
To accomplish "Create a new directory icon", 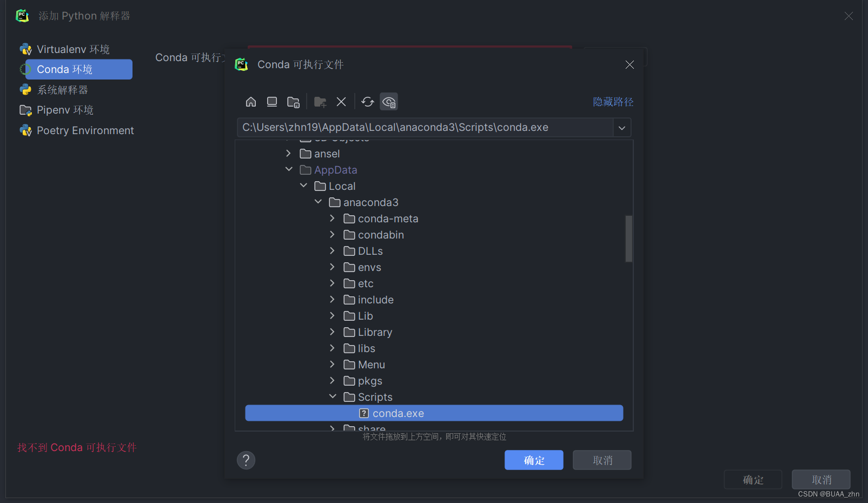I will [x=320, y=102].
